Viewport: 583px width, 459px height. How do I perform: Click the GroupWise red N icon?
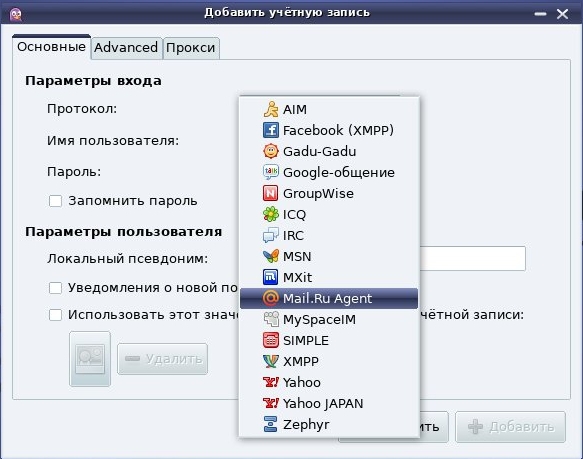(271, 193)
